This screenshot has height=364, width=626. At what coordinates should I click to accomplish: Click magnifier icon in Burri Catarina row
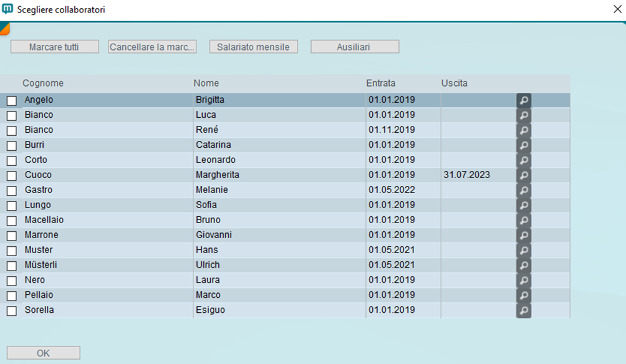point(524,145)
